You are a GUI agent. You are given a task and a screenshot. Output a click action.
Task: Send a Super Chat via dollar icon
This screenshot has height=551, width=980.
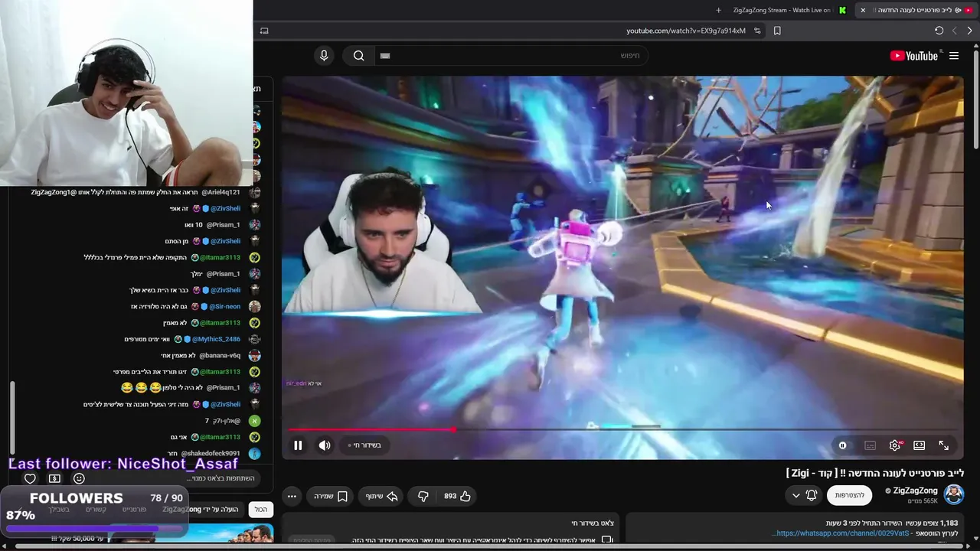(54, 478)
